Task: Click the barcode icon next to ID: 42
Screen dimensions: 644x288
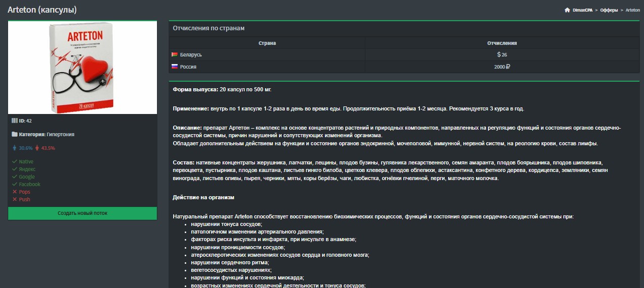Action: [14, 121]
